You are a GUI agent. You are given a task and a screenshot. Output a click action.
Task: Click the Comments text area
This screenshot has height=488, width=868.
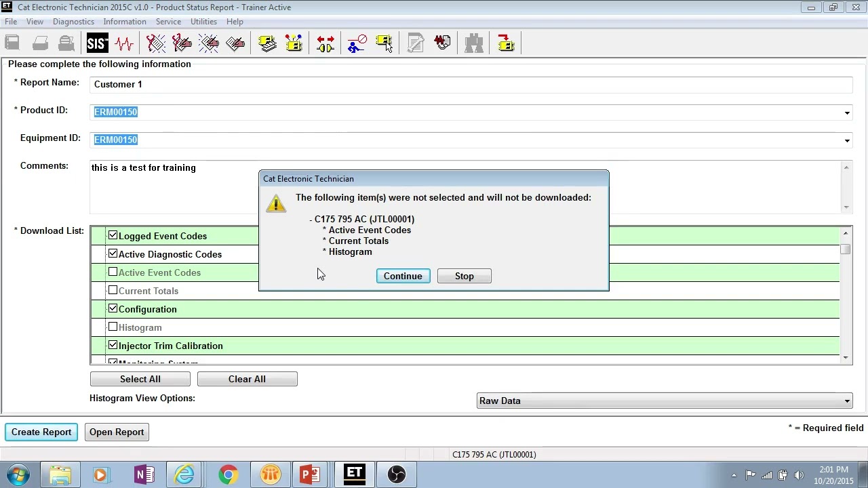[465, 186]
